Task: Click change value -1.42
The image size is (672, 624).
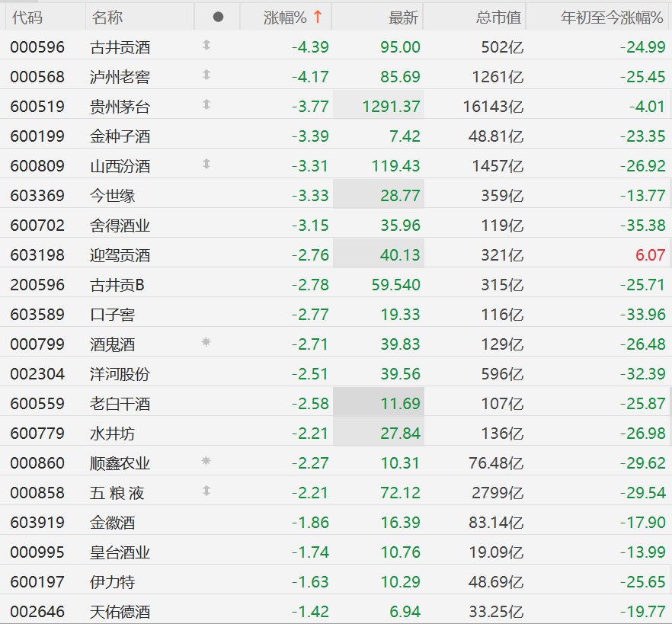Action: pyautogui.click(x=310, y=612)
